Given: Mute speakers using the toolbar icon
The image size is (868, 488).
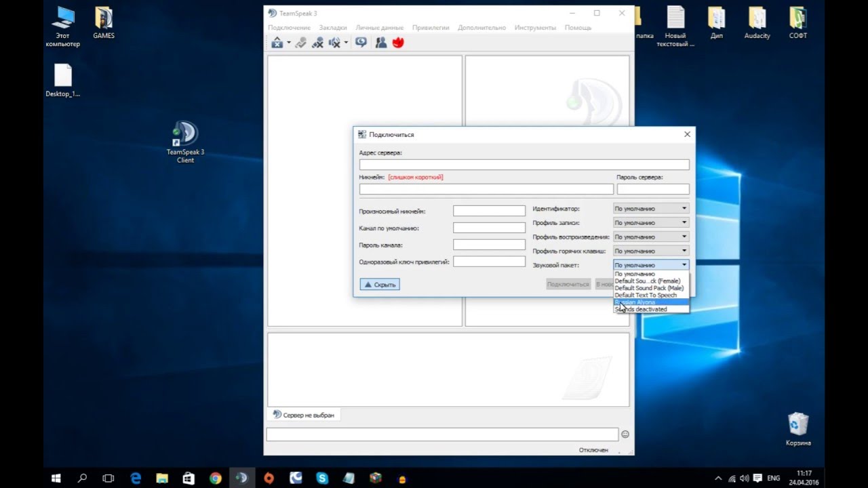Looking at the screenshot, I should (334, 43).
